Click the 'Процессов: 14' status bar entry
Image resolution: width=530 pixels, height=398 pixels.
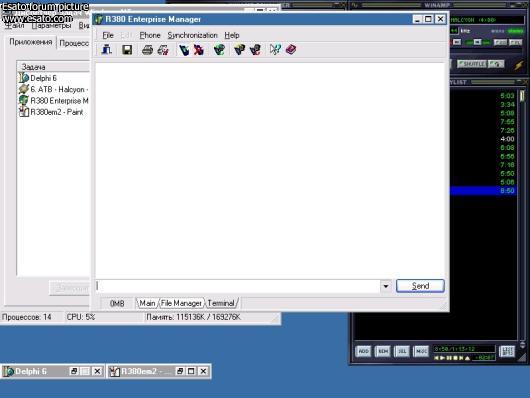click(27, 317)
